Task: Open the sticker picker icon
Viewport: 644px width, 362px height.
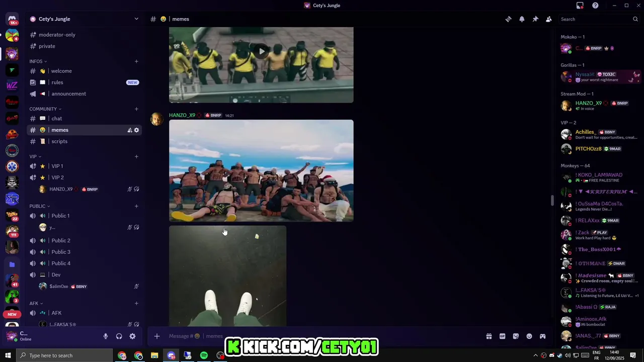Action: tap(516, 336)
